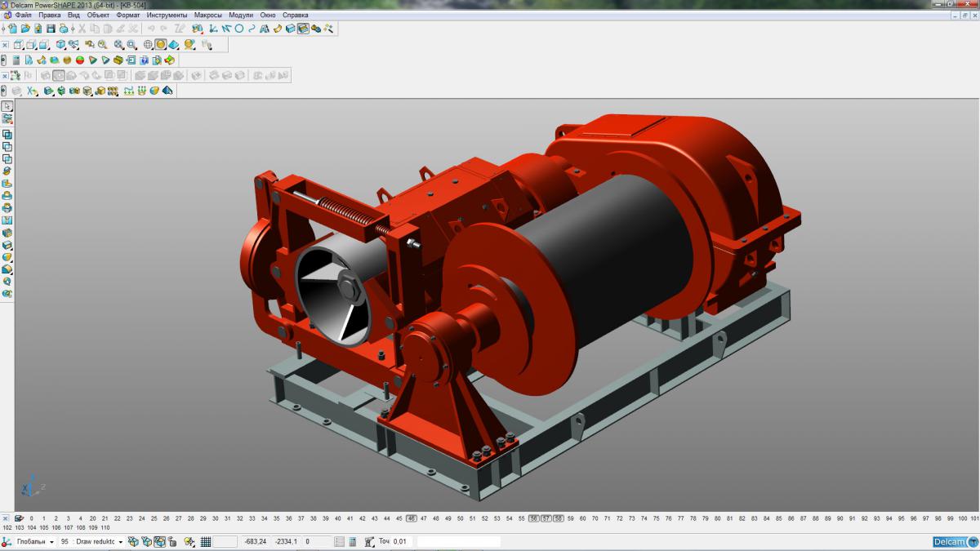This screenshot has height=551, width=980.
Task: Open the Объект menu
Action: 99,15
